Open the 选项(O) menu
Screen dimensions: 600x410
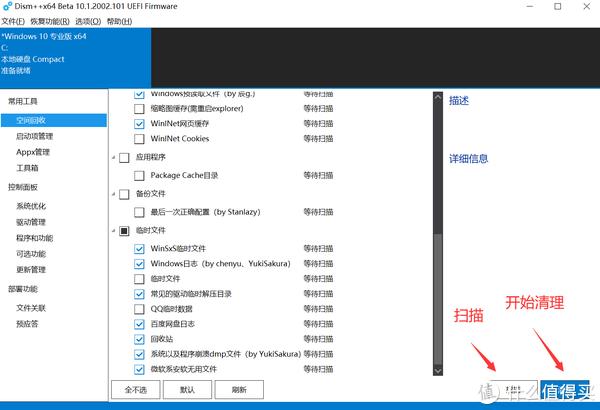[88, 21]
